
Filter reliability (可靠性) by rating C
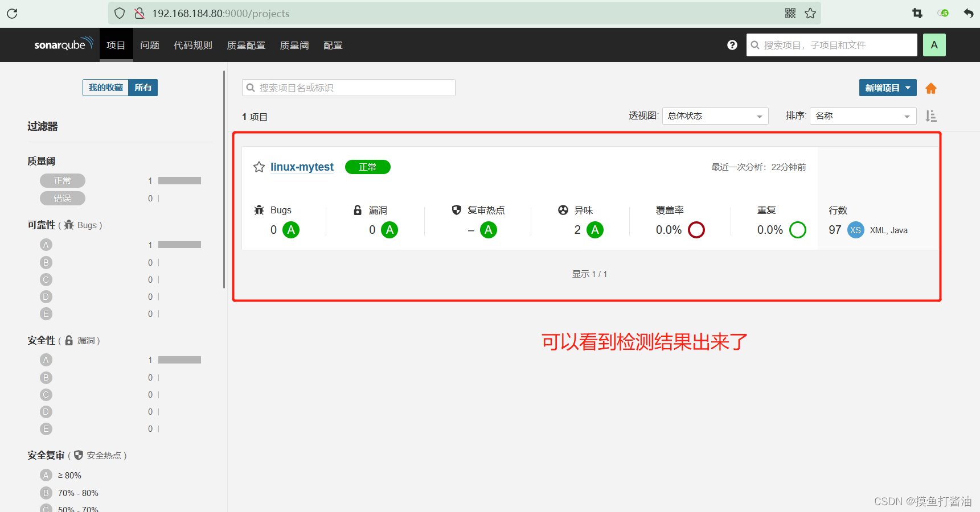pyautogui.click(x=46, y=279)
